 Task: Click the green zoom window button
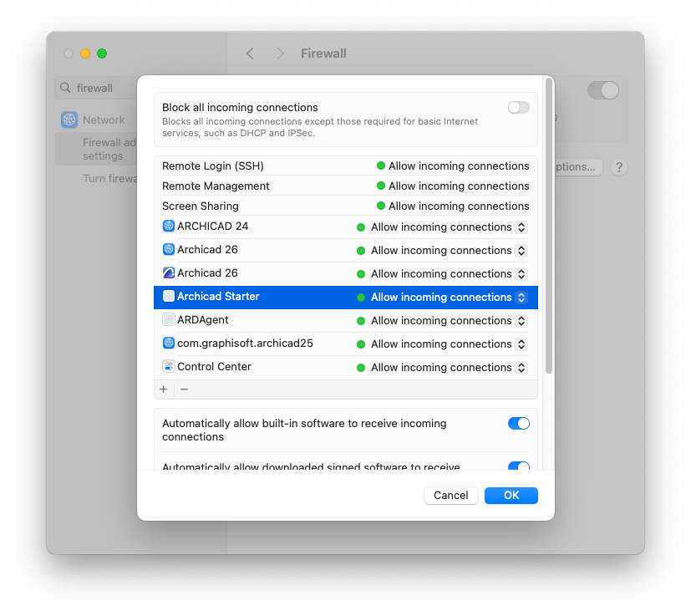tap(102, 53)
